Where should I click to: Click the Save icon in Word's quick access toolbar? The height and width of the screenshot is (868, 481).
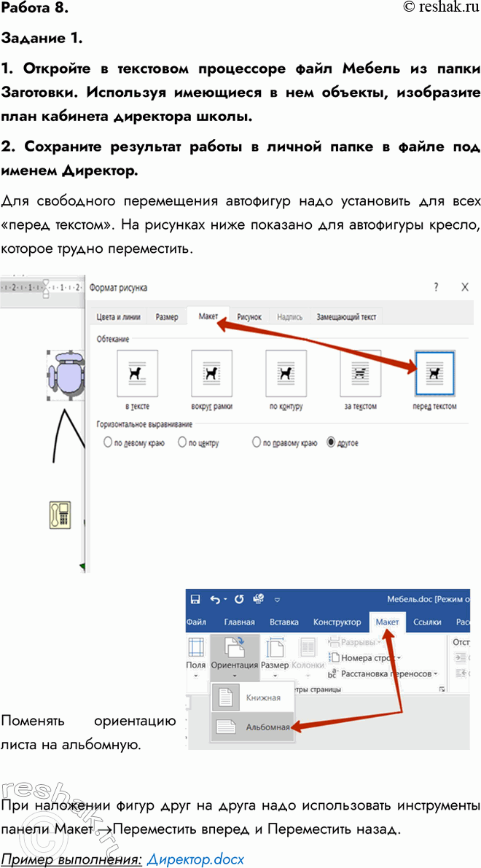tap(195, 599)
